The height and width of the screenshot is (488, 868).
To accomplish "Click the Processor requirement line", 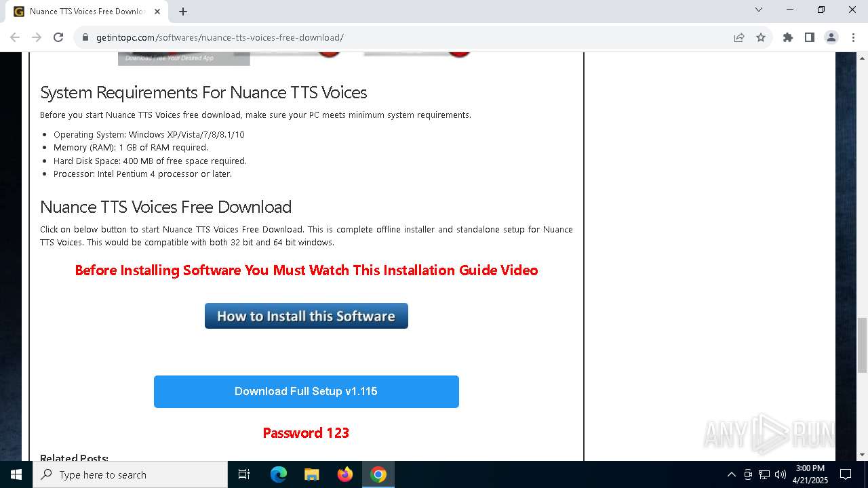I will coord(142,174).
